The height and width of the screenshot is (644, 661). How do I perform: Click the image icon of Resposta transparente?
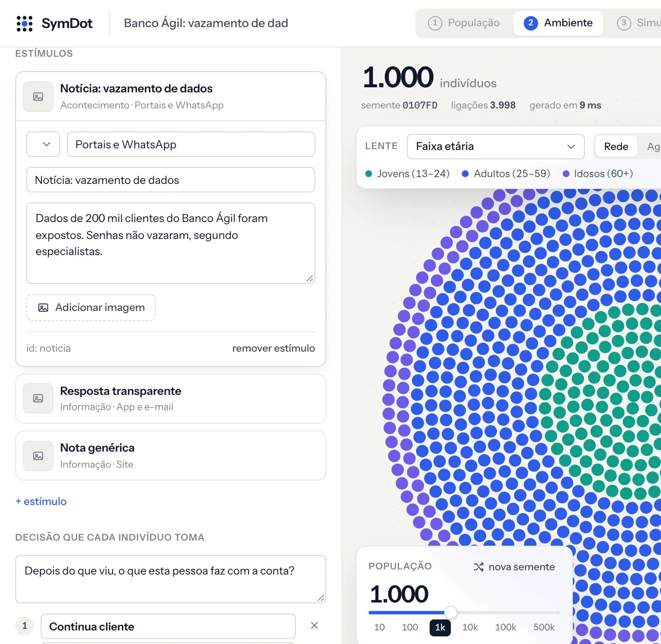click(38, 398)
